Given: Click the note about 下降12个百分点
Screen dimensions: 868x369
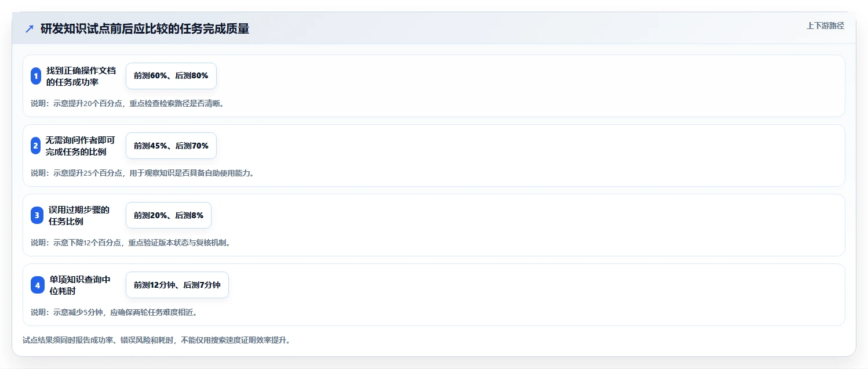Looking at the screenshot, I should pyautogui.click(x=131, y=243).
